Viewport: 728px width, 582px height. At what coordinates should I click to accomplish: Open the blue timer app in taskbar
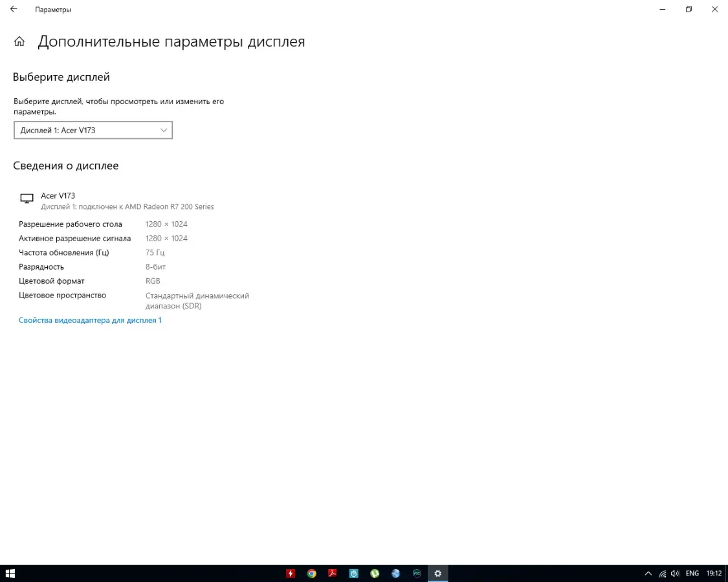click(x=354, y=574)
